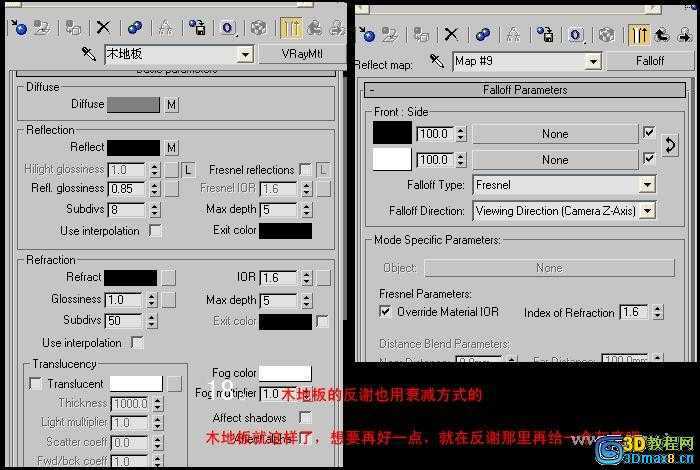The height and width of the screenshot is (470, 700).
Task: Toggle Show Map in Viewport, VRayMtl panel
Action: coord(259,28)
